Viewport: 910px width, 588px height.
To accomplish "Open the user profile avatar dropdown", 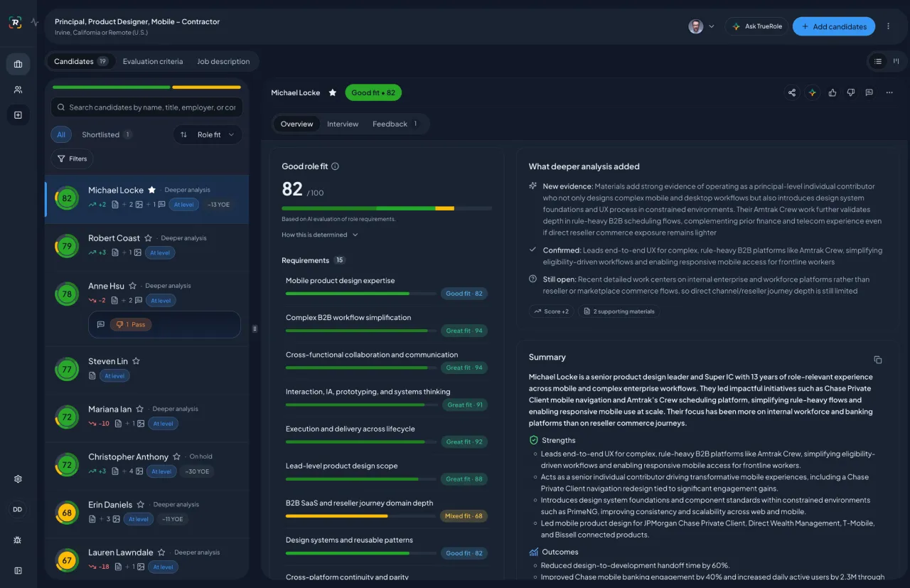I will [x=702, y=26].
